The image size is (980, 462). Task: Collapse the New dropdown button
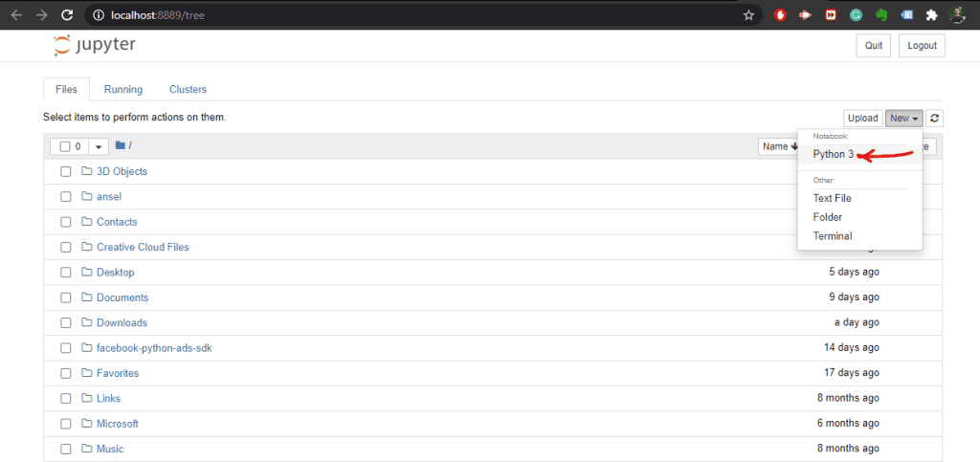pos(903,118)
